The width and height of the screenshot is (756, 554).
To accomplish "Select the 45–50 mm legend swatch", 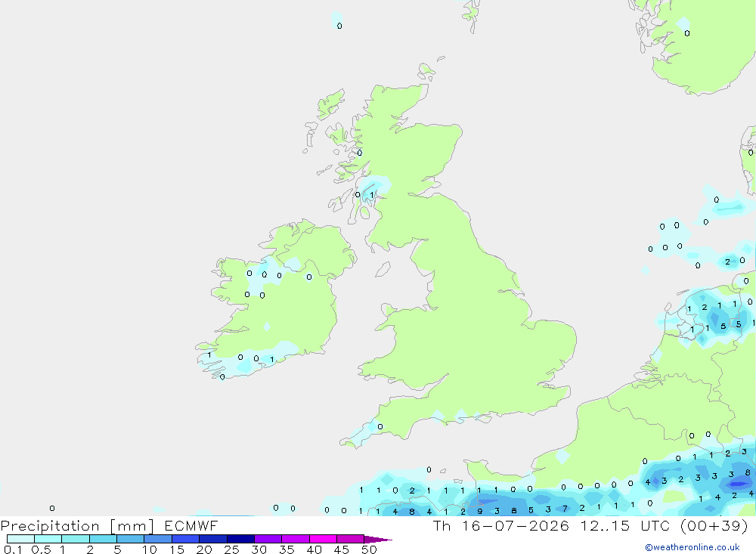I will (351, 539).
